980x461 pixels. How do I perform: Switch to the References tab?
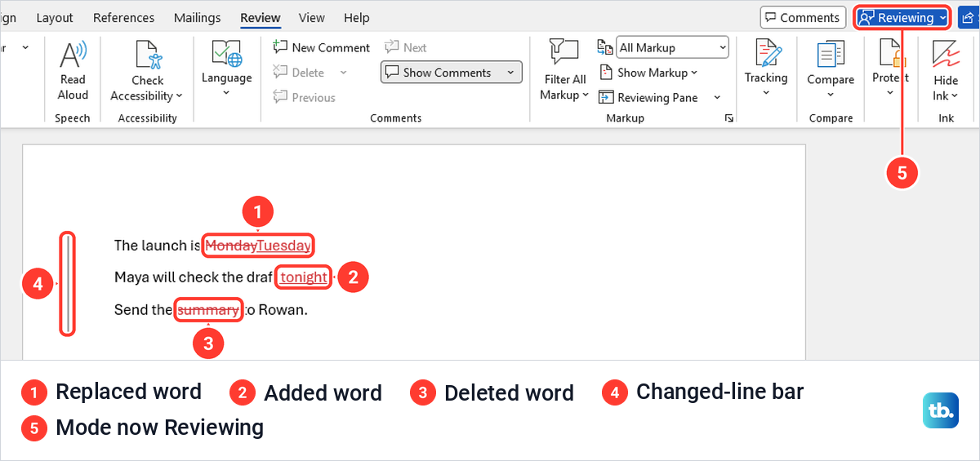click(x=123, y=17)
